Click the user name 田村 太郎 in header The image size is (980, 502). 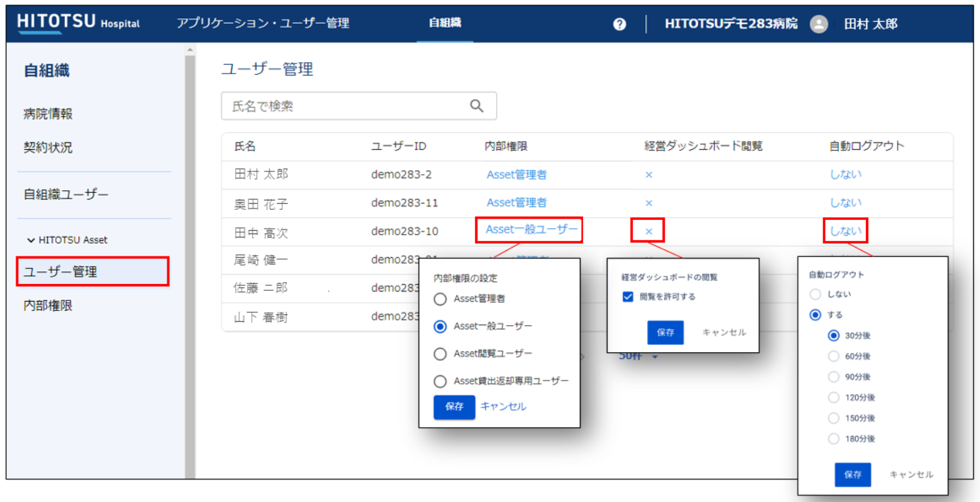click(871, 24)
